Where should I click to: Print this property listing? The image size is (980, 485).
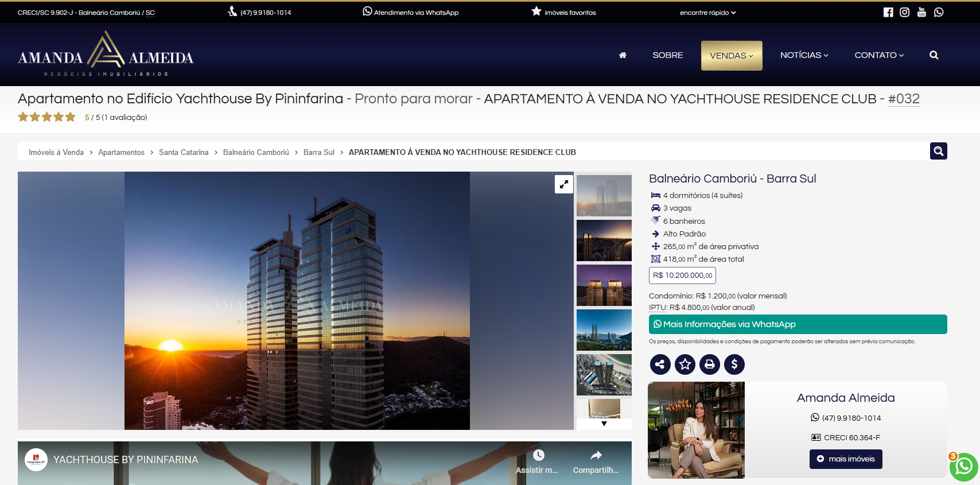[710, 364]
